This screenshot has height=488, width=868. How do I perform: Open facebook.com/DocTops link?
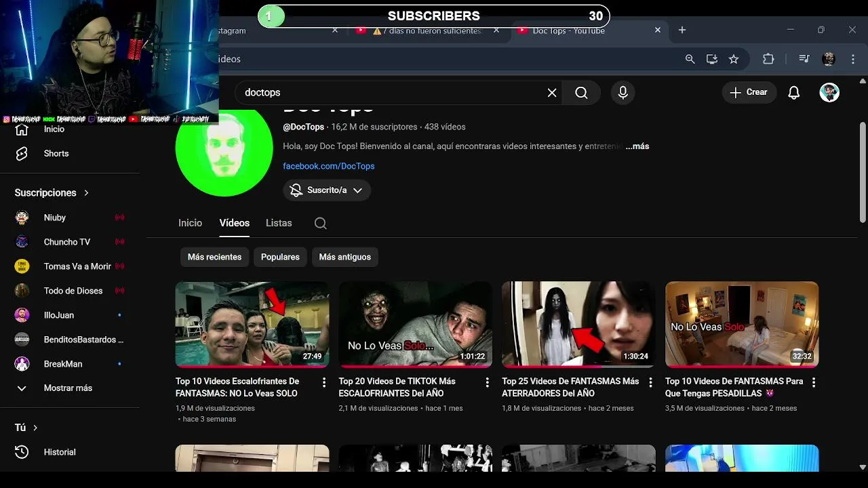(x=329, y=166)
